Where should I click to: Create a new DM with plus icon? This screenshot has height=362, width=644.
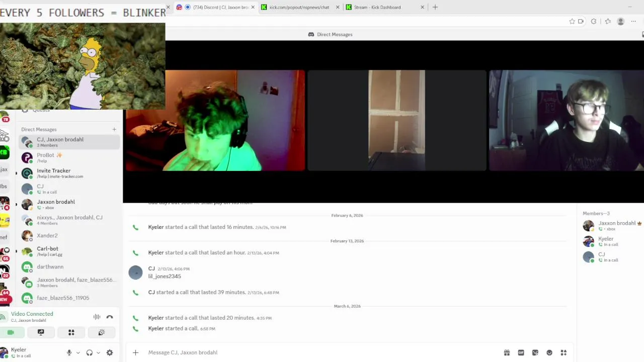coord(114,130)
